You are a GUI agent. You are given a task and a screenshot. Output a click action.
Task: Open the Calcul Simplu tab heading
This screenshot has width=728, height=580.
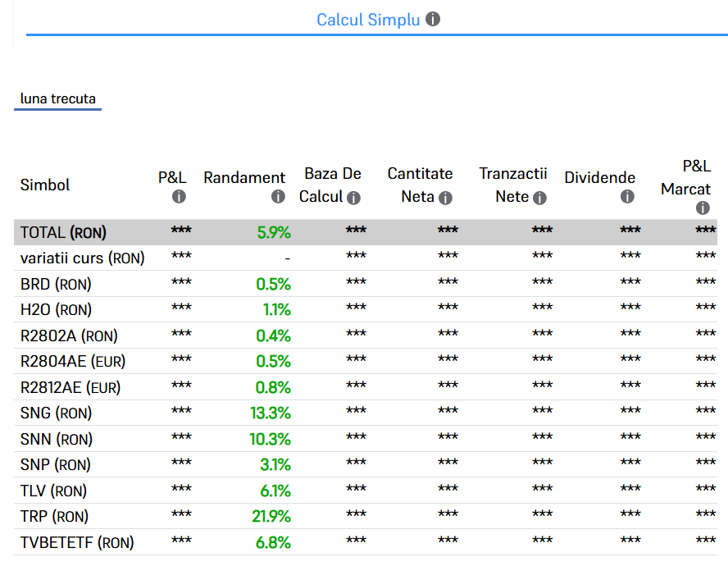(x=368, y=20)
